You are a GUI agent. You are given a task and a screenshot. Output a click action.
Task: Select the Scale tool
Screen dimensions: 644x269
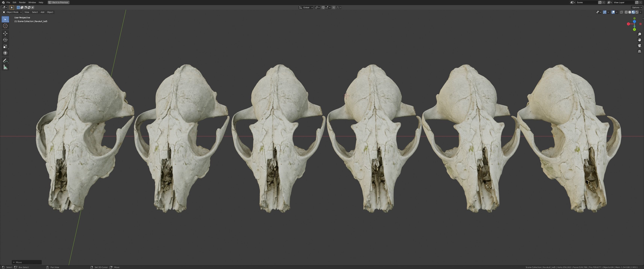[5, 46]
